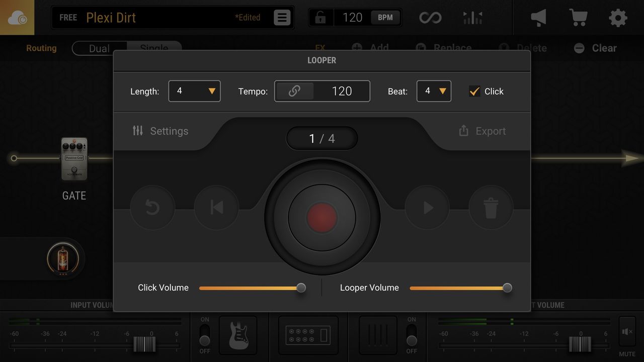Click the LOOPER title text
This screenshot has height=362, width=644.
pos(322,60)
